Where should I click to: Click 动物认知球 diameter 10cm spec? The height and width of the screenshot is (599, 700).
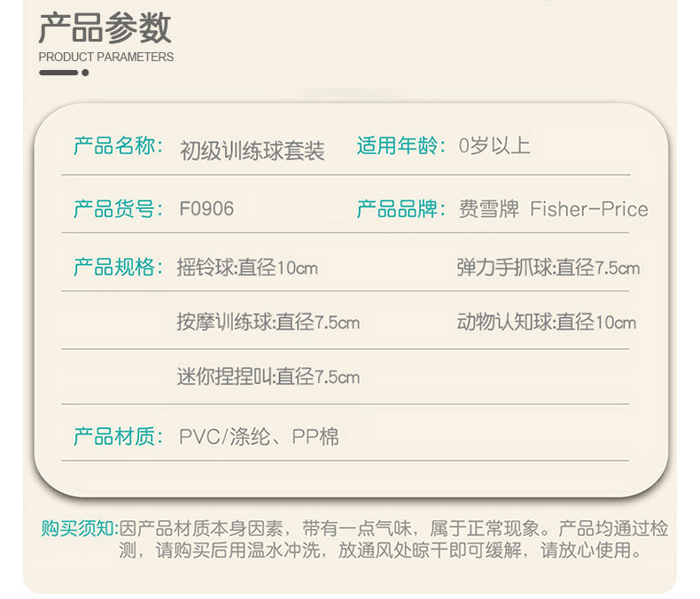tap(547, 323)
